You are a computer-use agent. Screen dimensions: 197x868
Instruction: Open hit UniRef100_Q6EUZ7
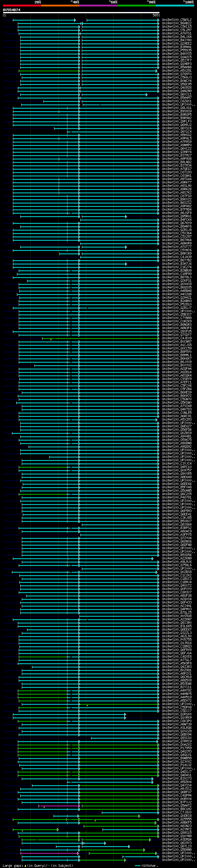[177, 426]
